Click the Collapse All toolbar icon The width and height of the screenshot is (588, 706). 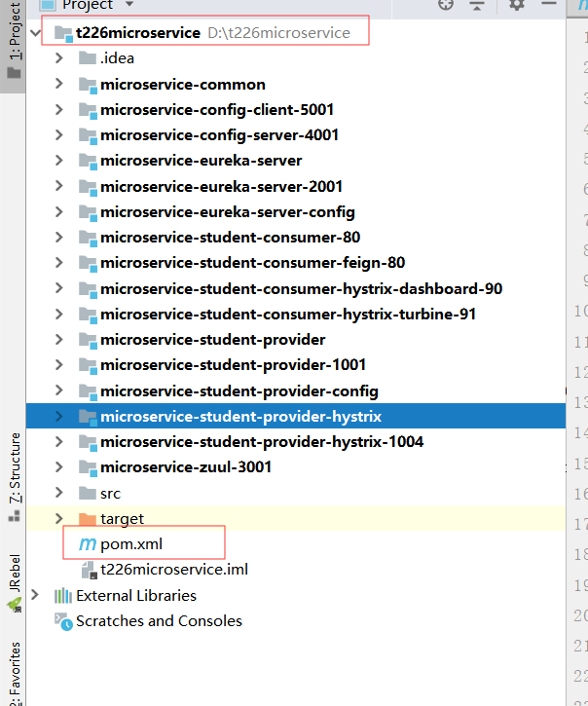(477, 5)
